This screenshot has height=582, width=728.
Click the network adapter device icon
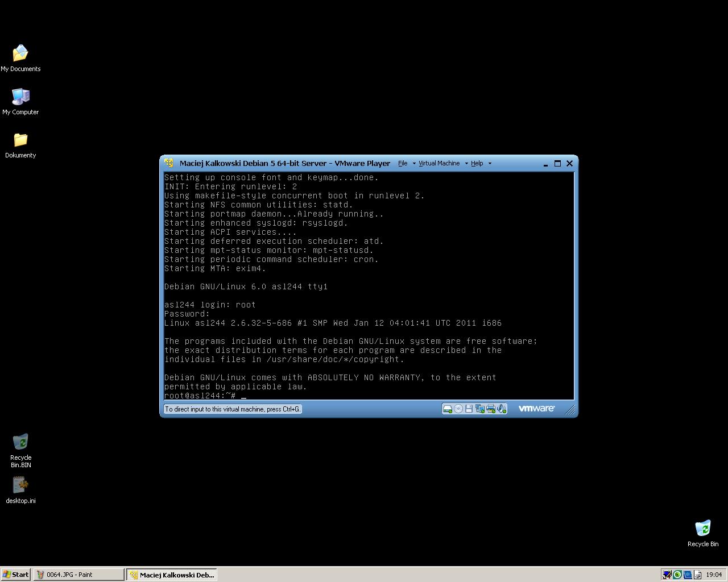pyautogui.click(x=480, y=409)
